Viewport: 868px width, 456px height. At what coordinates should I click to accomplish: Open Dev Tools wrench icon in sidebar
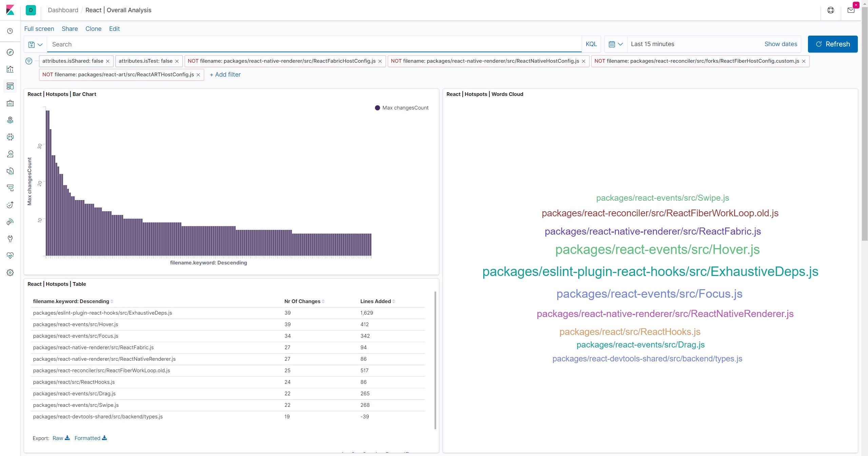click(x=10, y=239)
